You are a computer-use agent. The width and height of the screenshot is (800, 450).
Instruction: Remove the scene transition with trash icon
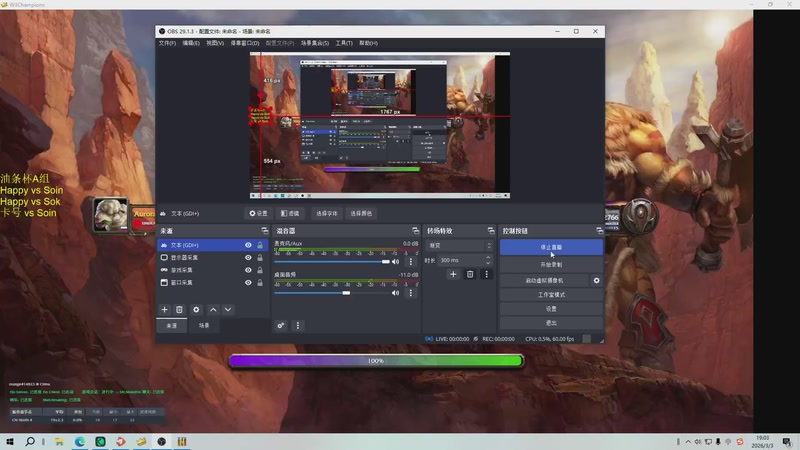click(470, 274)
